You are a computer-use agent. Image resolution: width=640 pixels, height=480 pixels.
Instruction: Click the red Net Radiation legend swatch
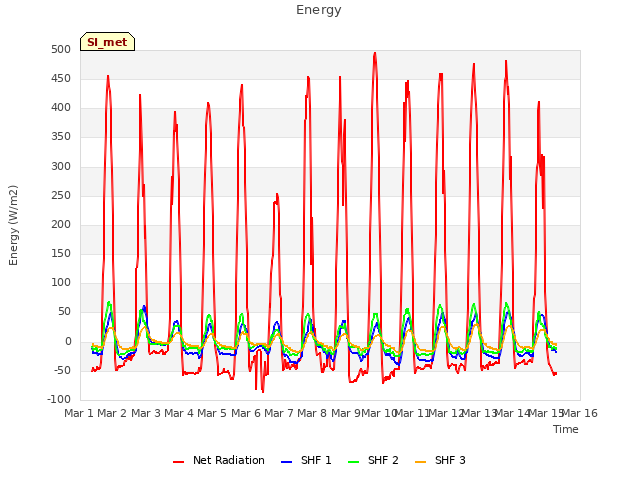coord(178,462)
